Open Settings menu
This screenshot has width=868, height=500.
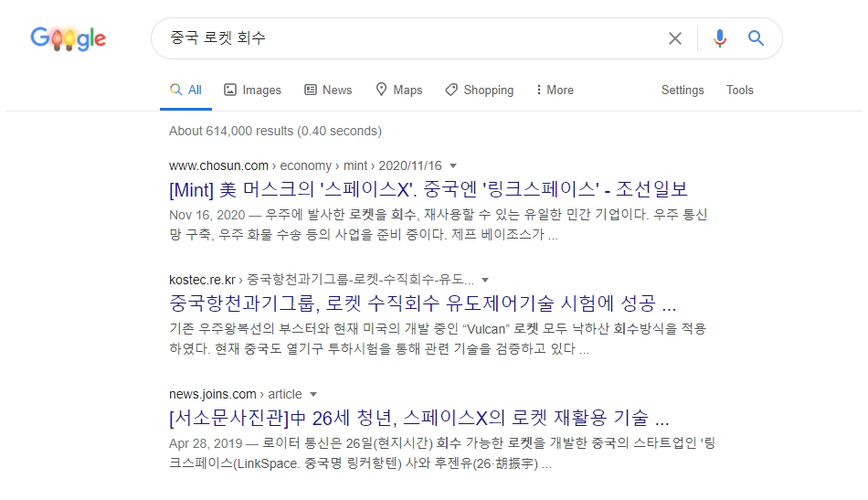click(683, 90)
